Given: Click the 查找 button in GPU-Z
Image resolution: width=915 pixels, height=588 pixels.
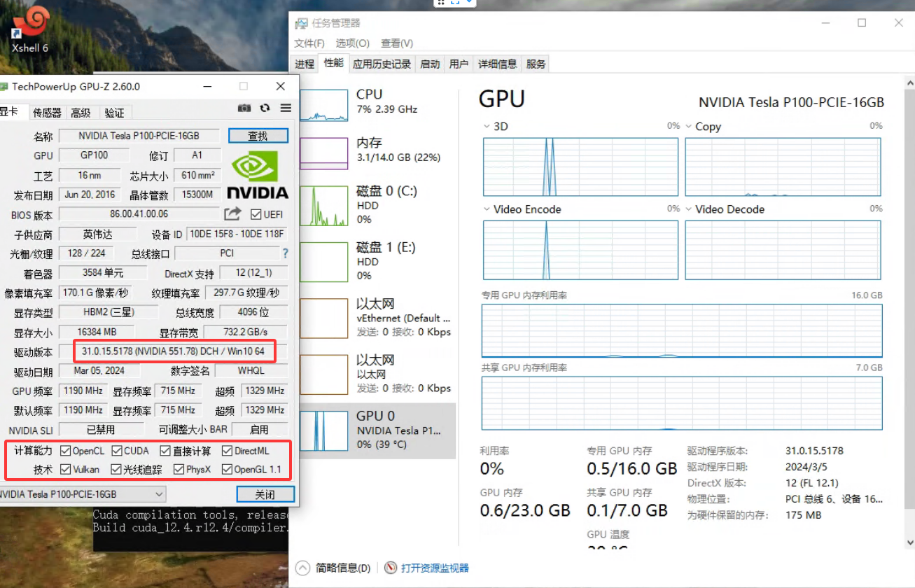Looking at the screenshot, I should coord(258,135).
